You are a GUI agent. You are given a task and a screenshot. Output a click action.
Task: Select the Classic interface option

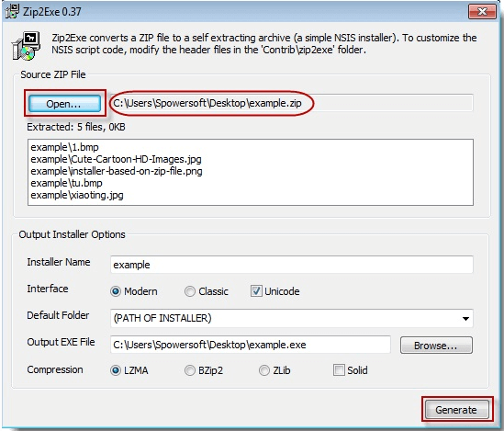click(190, 291)
